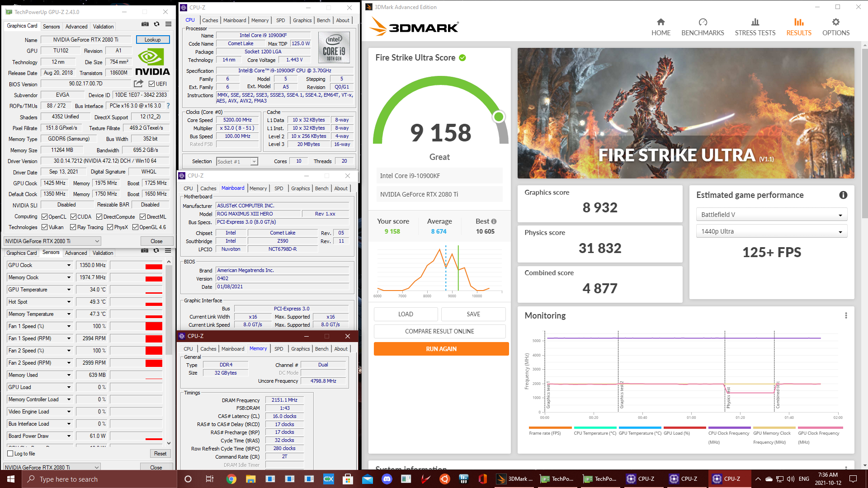Open the GPU-Z hamburger menu at top
The width and height of the screenshot is (868, 488).
click(x=168, y=24)
